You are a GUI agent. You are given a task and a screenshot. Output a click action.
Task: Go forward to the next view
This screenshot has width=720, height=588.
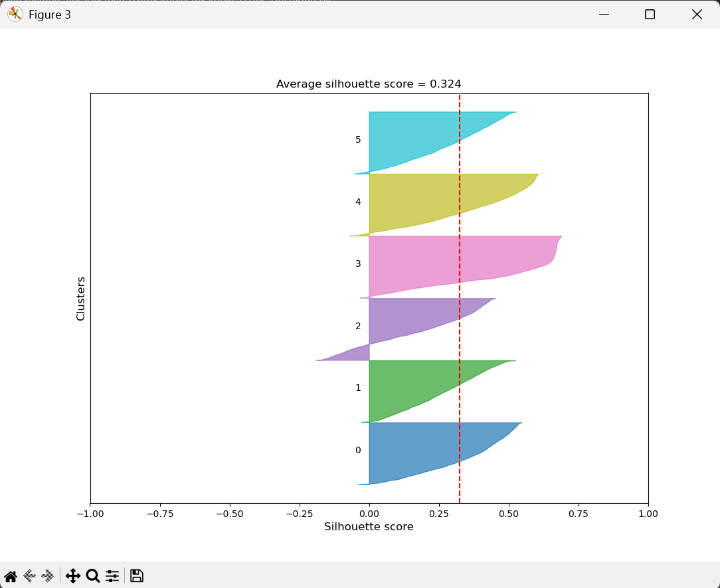click(x=48, y=575)
